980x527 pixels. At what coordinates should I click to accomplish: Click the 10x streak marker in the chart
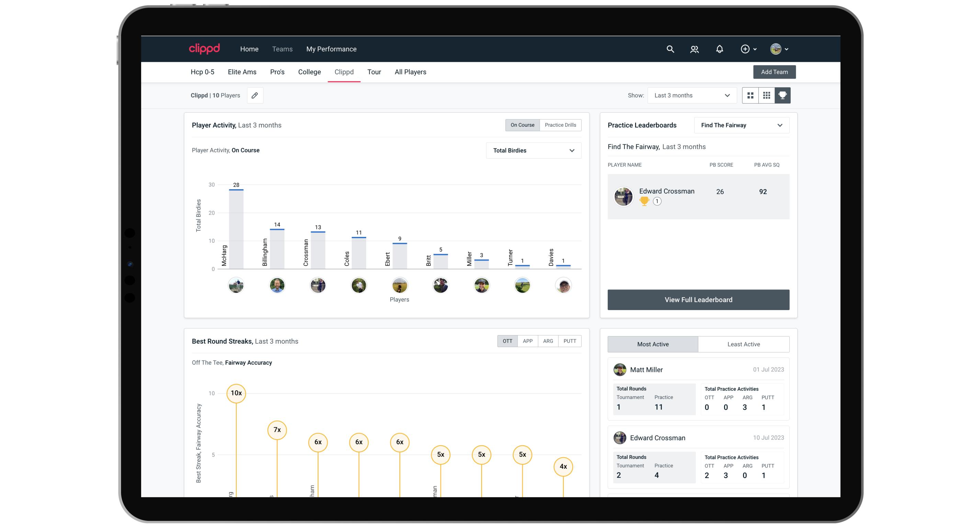(x=236, y=393)
